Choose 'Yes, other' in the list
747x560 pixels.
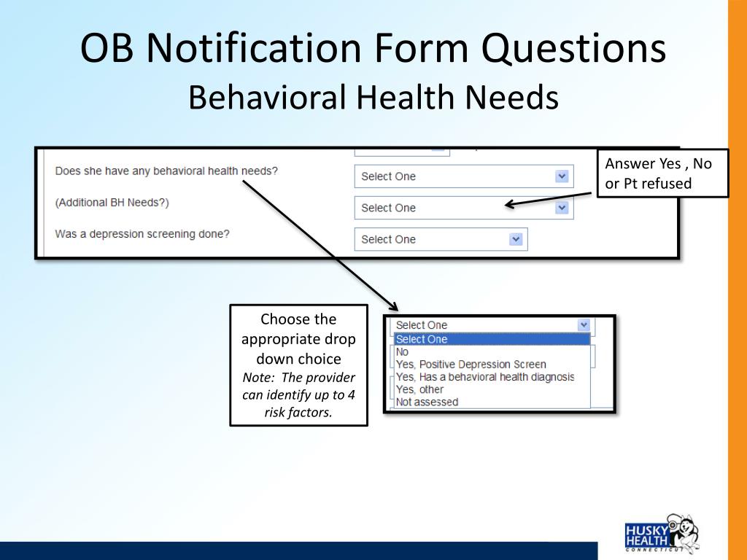(x=492, y=389)
